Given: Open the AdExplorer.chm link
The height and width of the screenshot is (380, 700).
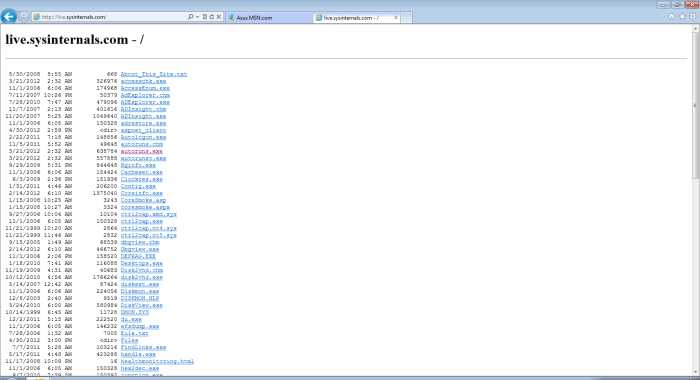Looking at the screenshot, I should [145, 95].
